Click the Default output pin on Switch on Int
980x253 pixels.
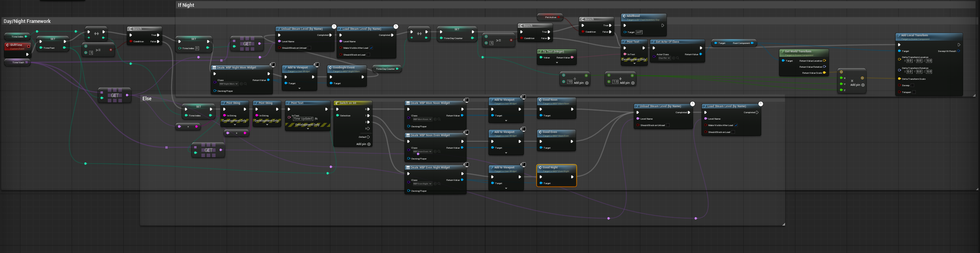click(369, 137)
